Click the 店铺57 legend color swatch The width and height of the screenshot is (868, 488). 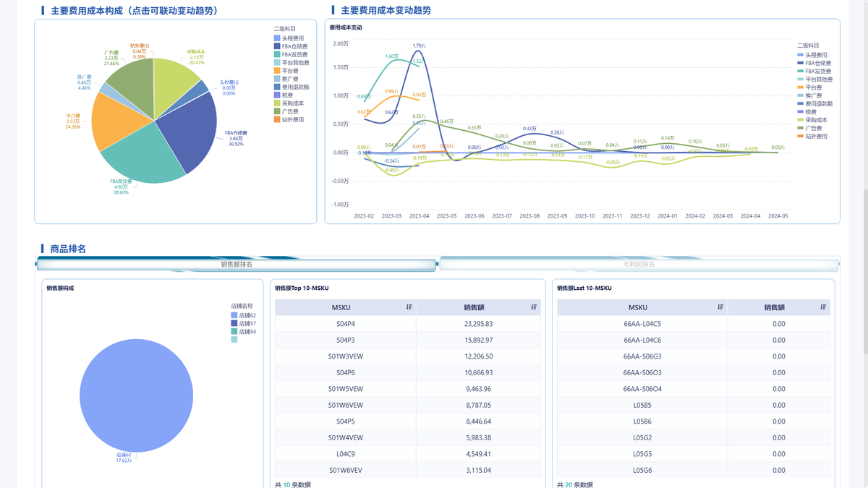click(x=234, y=324)
